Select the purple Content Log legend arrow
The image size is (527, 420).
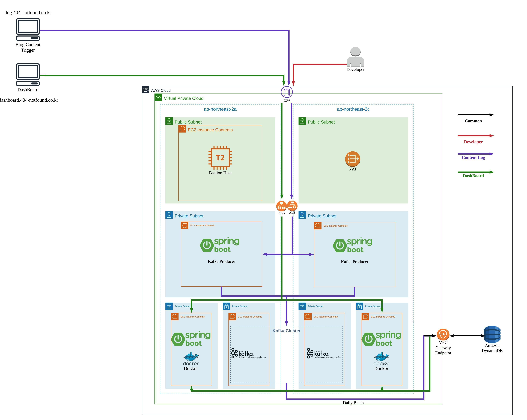475,154
